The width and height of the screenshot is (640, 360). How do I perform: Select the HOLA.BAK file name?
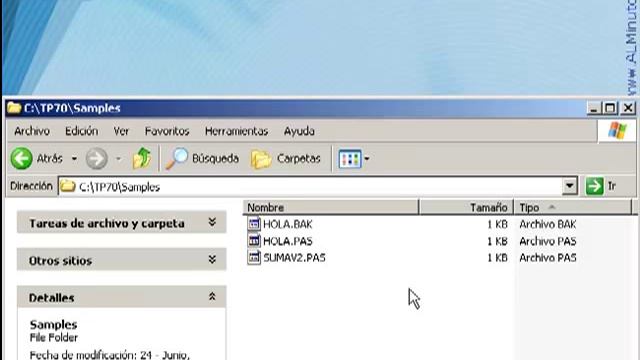pyautogui.click(x=288, y=224)
